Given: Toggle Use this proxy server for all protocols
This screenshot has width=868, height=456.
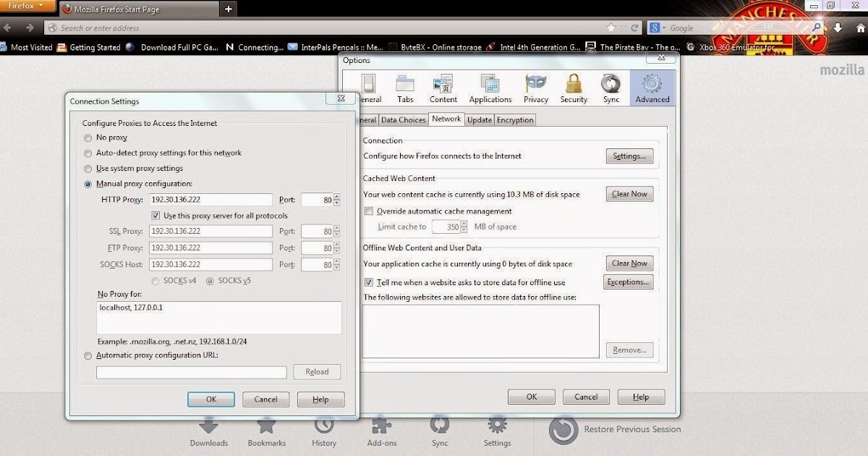Looking at the screenshot, I should point(156,216).
